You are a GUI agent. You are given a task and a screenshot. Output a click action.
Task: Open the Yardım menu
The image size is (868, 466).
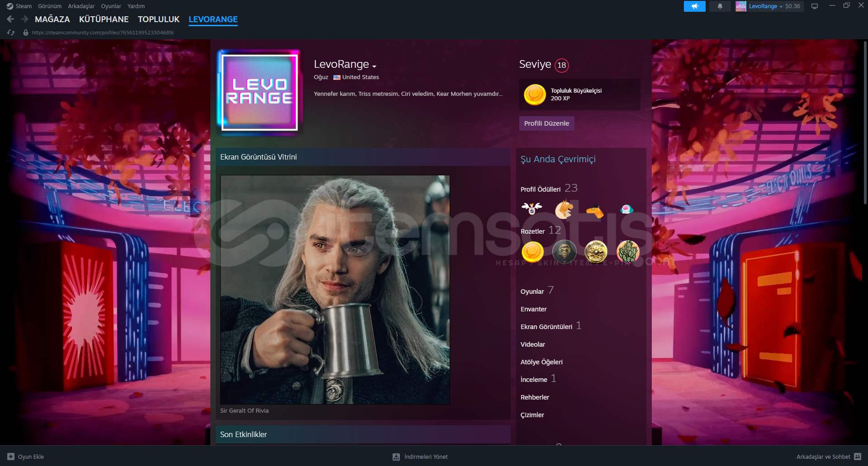136,6
